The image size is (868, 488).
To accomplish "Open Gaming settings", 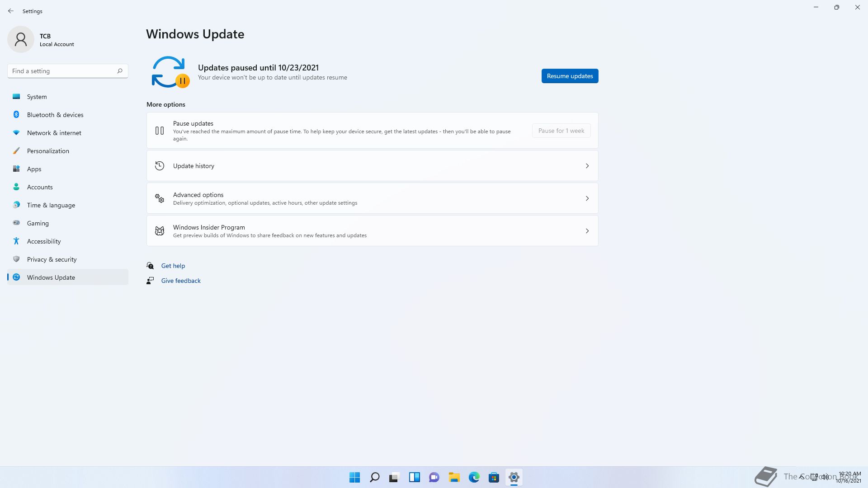I will pyautogui.click(x=68, y=223).
